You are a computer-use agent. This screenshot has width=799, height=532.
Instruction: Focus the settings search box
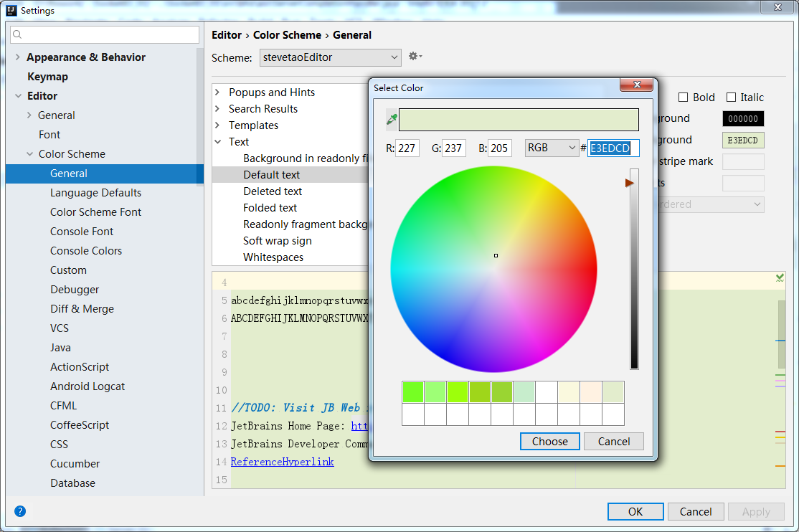[105, 34]
